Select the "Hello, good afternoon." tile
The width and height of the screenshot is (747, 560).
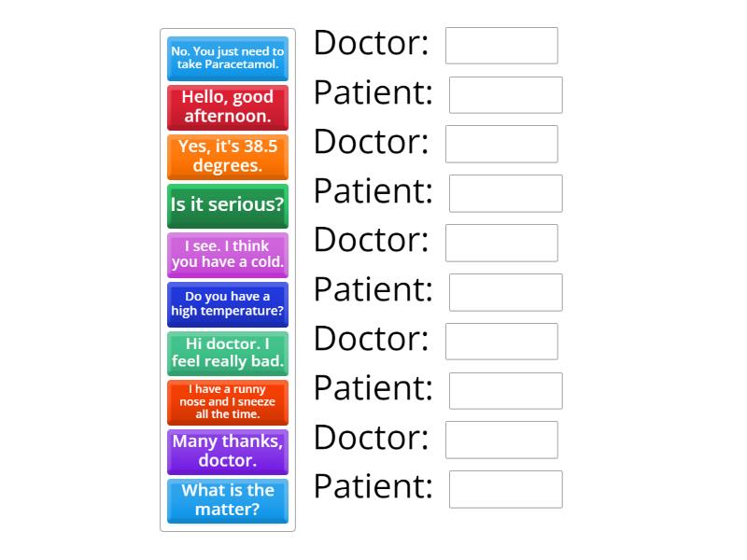(x=227, y=107)
